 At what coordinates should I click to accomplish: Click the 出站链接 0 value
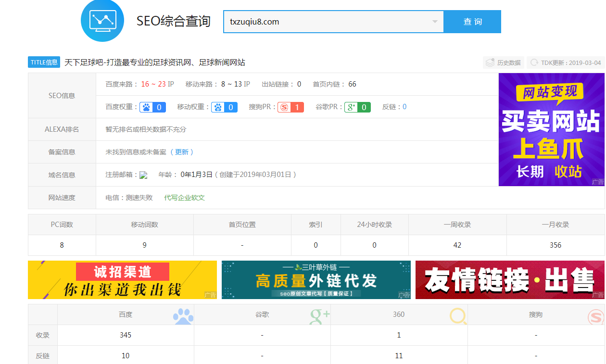point(299,84)
